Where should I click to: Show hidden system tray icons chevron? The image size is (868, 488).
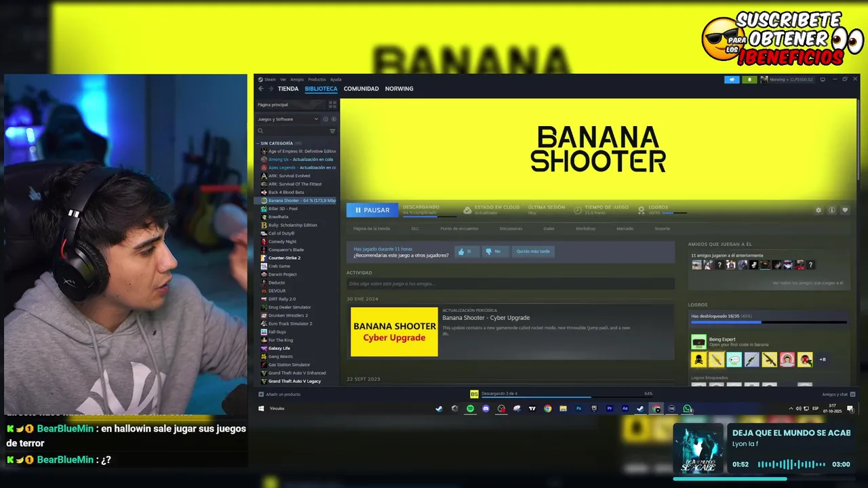coord(791,409)
